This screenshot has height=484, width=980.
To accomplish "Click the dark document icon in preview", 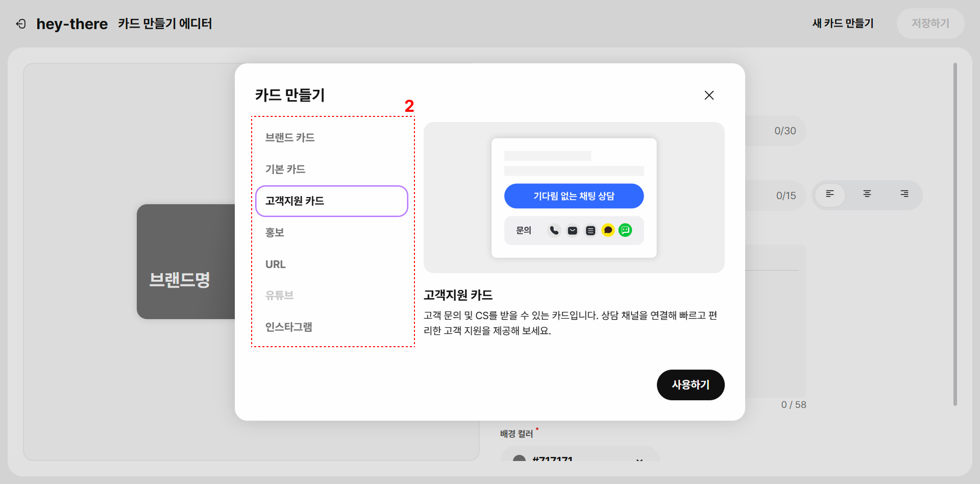I will [x=590, y=230].
